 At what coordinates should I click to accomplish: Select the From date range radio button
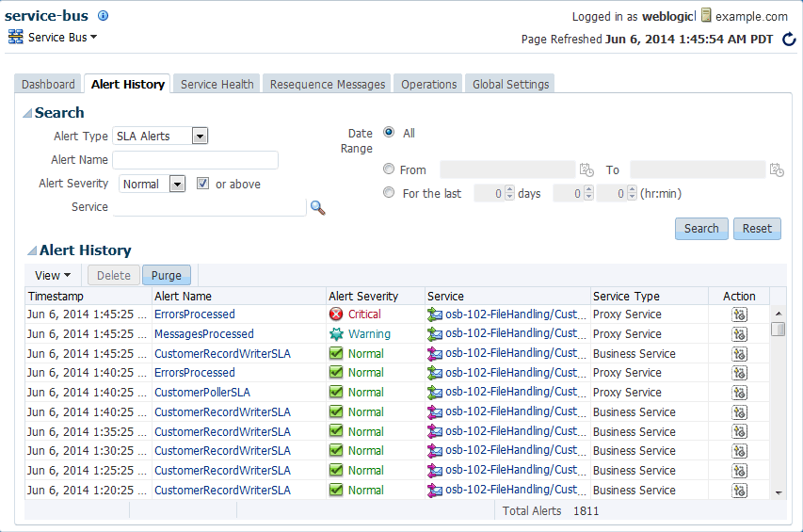pos(389,169)
